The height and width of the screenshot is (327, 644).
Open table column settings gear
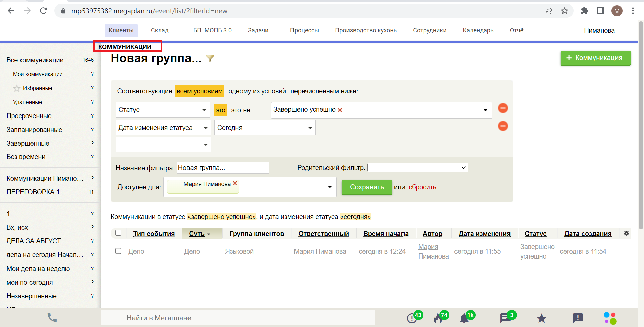[x=626, y=233]
